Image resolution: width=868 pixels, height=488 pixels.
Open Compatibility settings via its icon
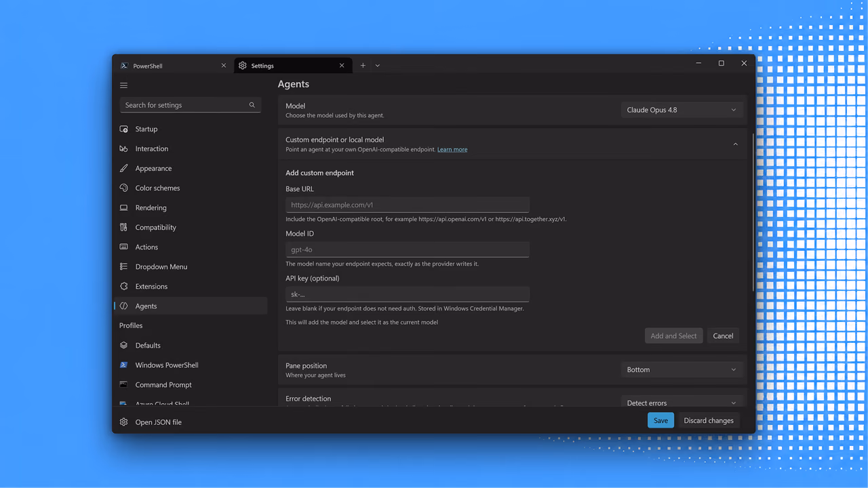coord(123,227)
